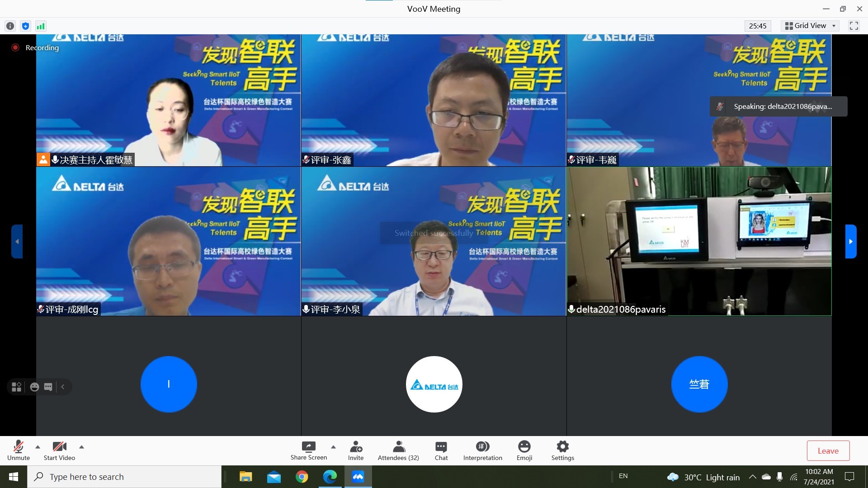Viewport: 868px width, 488px height.
Task: Click the Recording indicator
Action: click(x=35, y=47)
